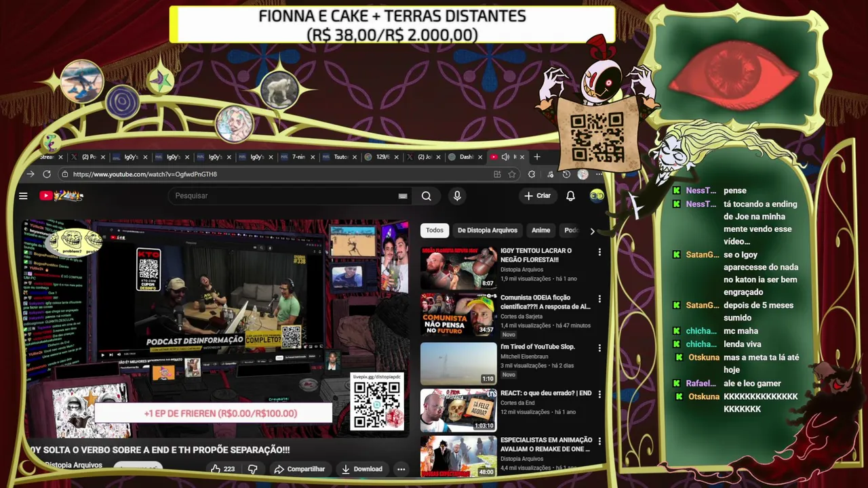View site information lock icon in address bar
868x488 pixels.
(x=64, y=174)
